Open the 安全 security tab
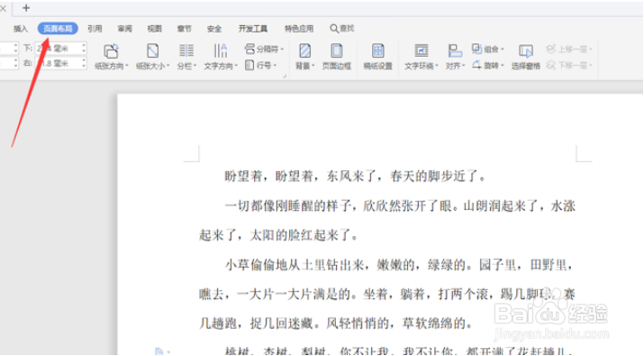The height and width of the screenshot is (356, 644). pyautogui.click(x=214, y=28)
